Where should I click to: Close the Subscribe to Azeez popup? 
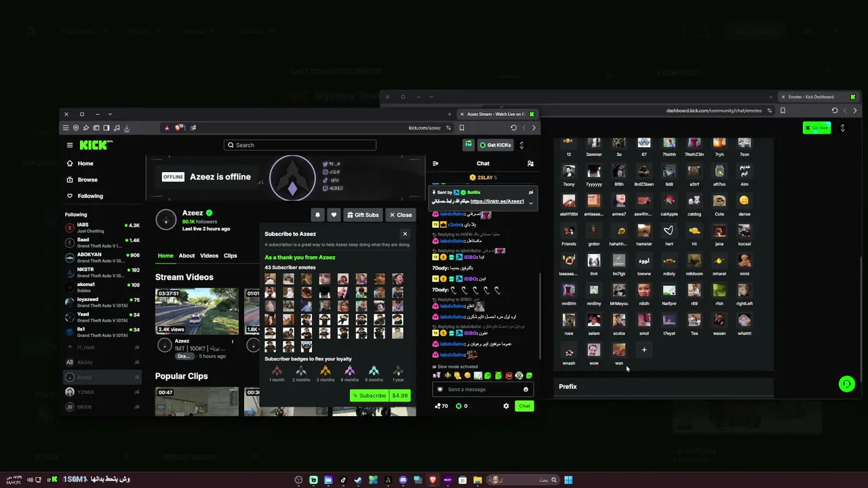(405, 234)
